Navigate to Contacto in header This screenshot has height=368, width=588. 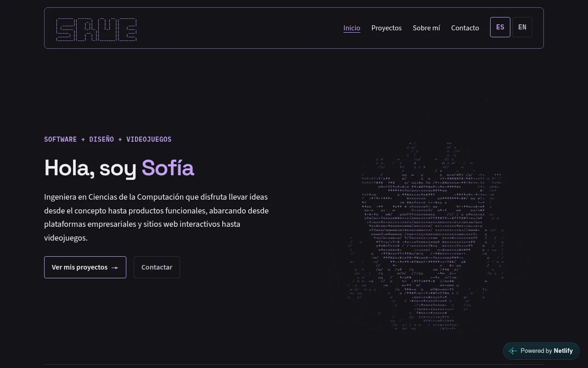pyautogui.click(x=465, y=28)
